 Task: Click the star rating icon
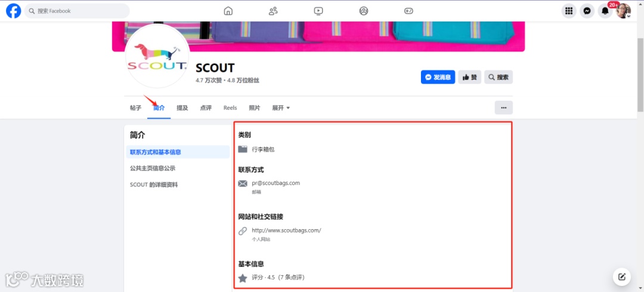point(243,278)
